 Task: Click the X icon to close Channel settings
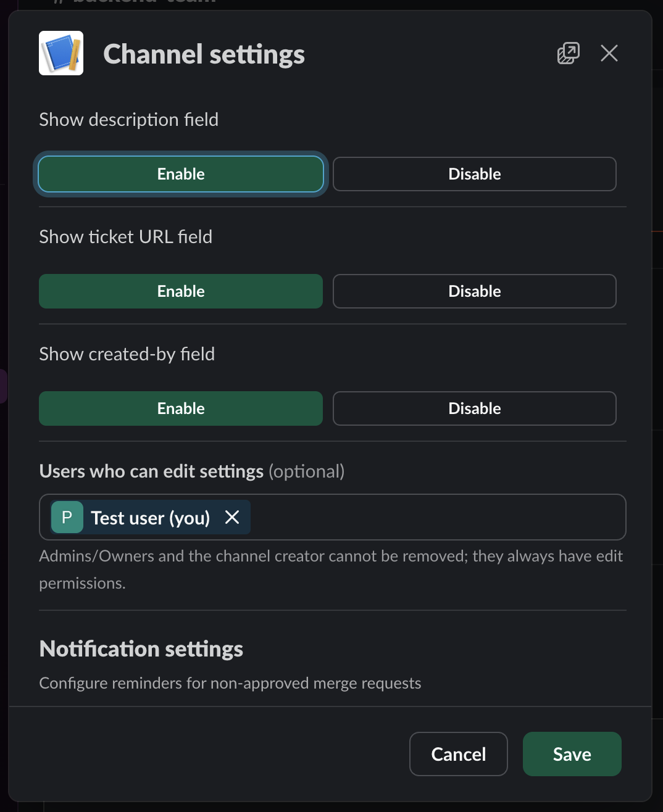point(609,54)
